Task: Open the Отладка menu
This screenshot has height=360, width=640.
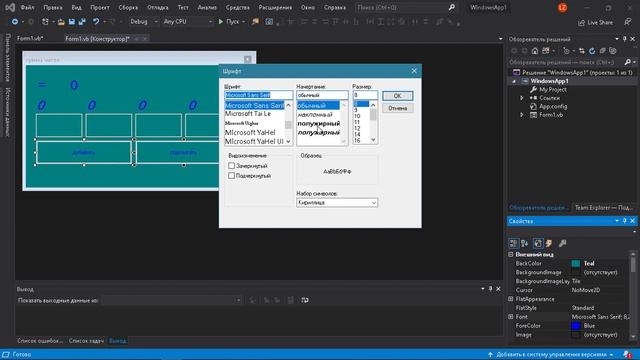Action: click(x=158, y=7)
